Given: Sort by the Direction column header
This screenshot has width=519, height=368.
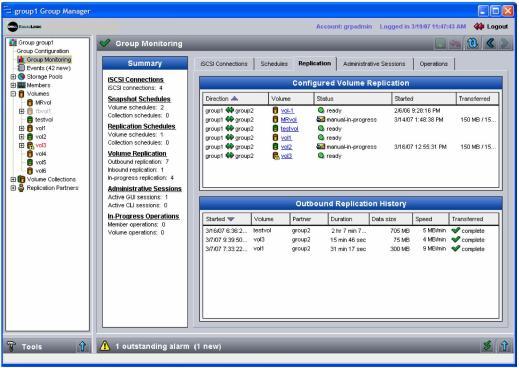Looking at the screenshot, I should (x=235, y=99).
